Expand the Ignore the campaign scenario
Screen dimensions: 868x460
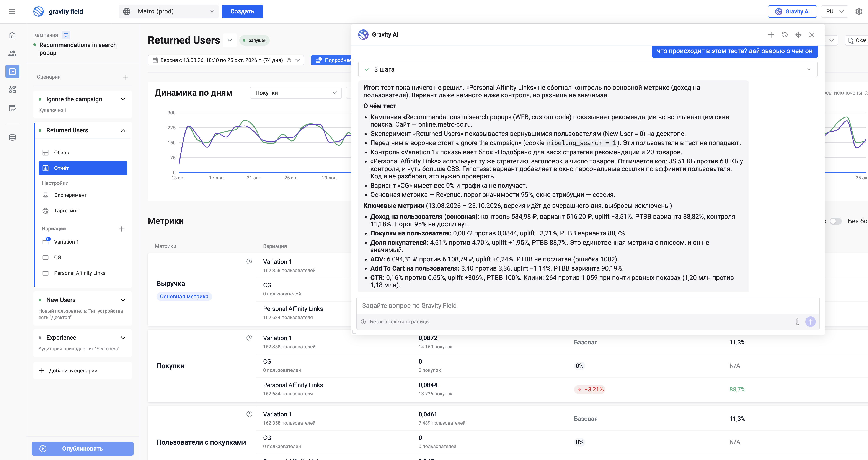coord(123,99)
